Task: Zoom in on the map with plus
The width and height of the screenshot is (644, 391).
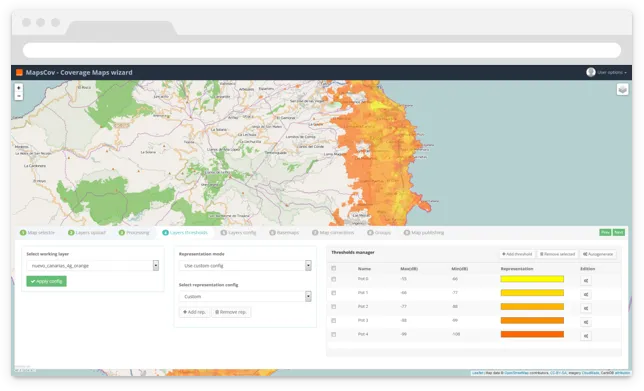Action: tap(18, 88)
